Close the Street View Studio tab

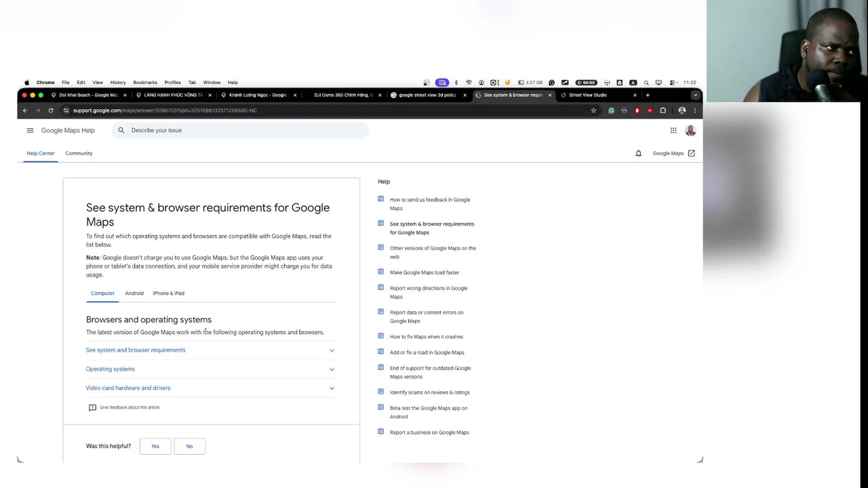(635, 95)
